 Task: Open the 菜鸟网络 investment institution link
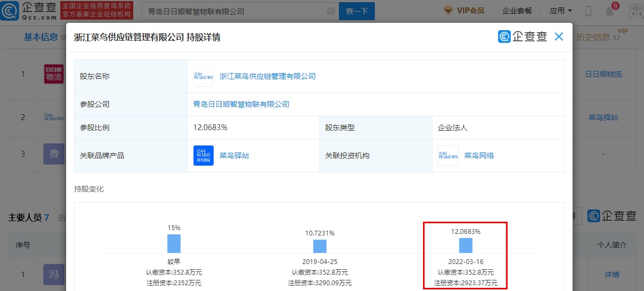[x=479, y=156]
